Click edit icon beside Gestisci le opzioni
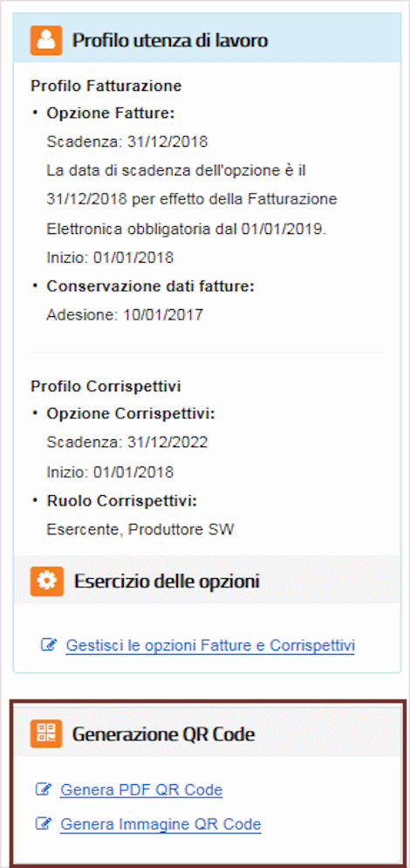410x868 pixels. [x=49, y=645]
